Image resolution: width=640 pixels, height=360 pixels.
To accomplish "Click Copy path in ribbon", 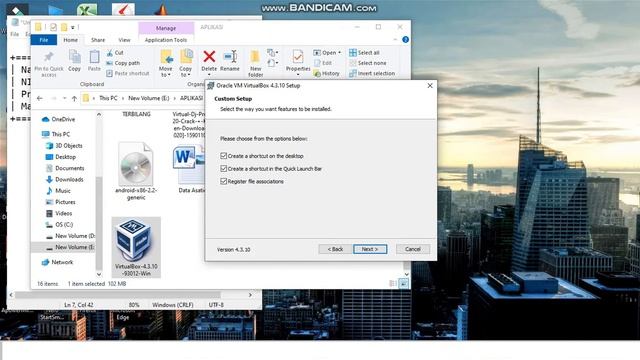I will [123, 63].
